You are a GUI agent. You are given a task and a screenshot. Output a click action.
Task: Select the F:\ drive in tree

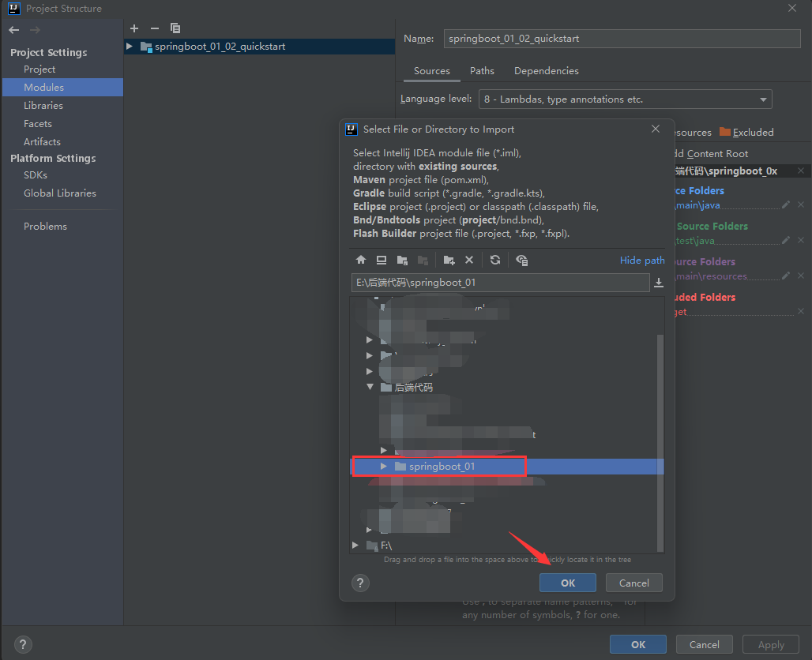386,545
